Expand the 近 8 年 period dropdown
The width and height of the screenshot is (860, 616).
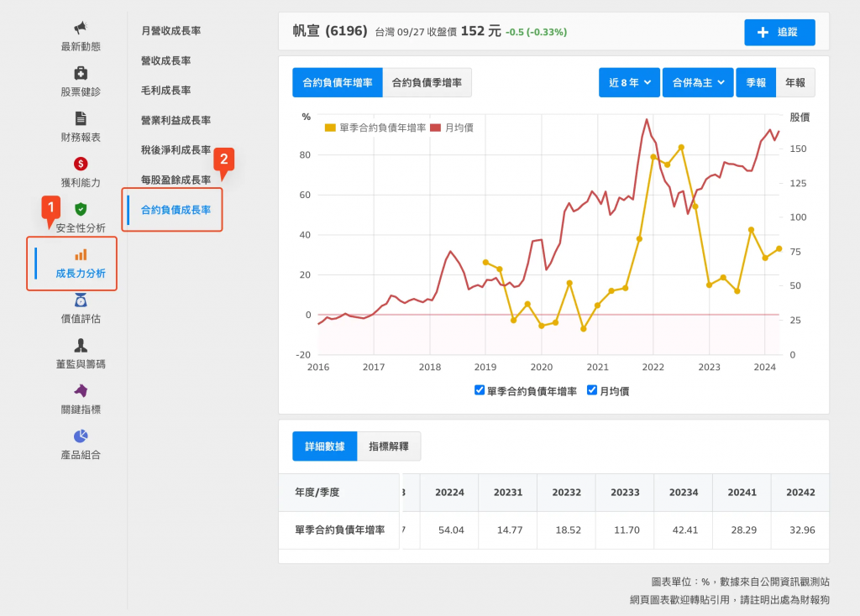(x=629, y=82)
